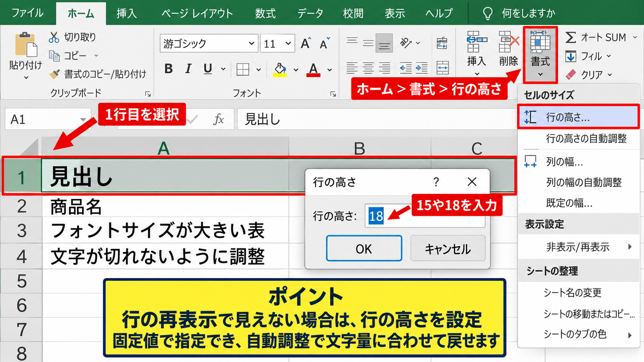Image resolution: width=644 pixels, height=362 pixels.
Task: Expand the Name Box dropdown next to A1
Action: point(83,120)
